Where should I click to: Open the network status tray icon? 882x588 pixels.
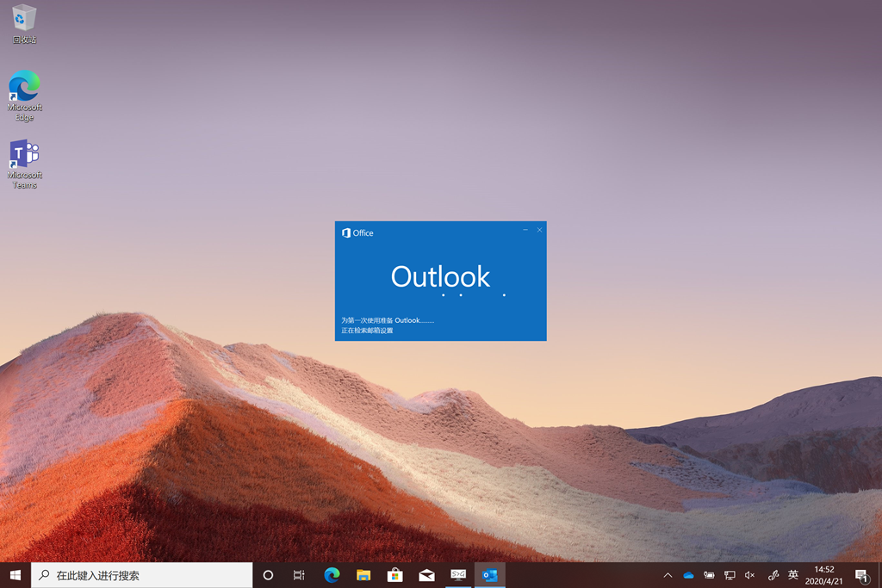click(730, 575)
